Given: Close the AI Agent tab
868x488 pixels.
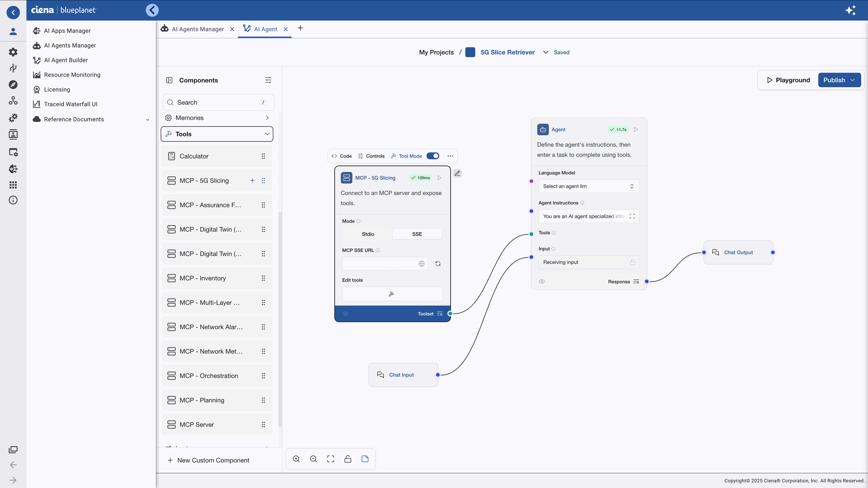Looking at the screenshot, I should tap(286, 29).
